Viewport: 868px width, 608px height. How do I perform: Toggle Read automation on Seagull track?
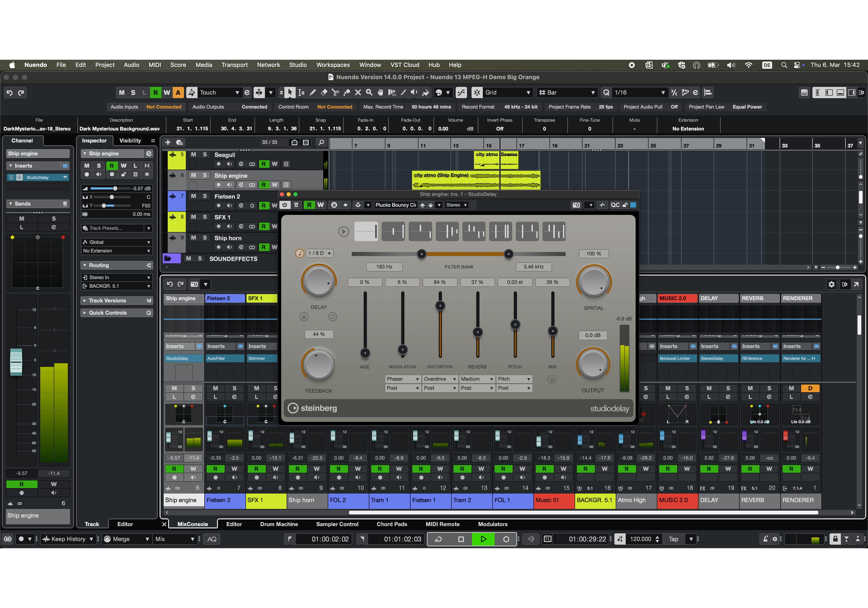264,164
